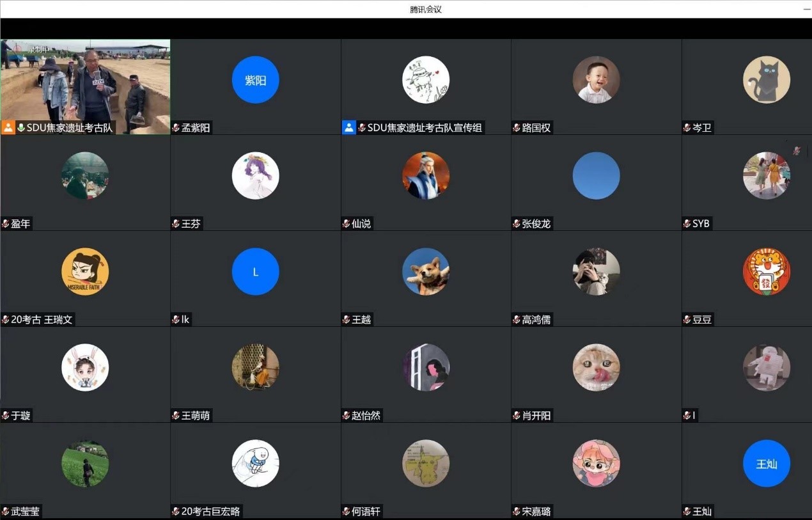Select the tiger avatar of 豆豆
Image resolution: width=812 pixels, height=520 pixels.
pyautogui.click(x=766, y=272)
